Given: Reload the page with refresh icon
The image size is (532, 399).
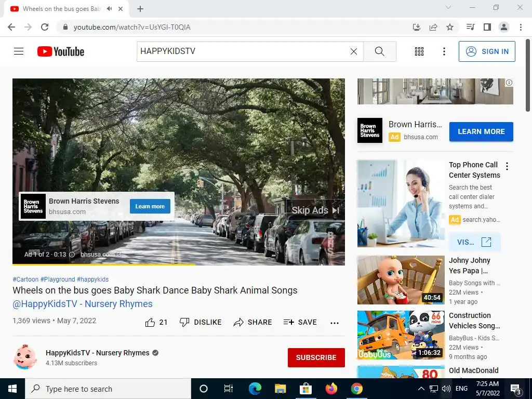Looking at the screenshot, I should [x=45, y=27].
